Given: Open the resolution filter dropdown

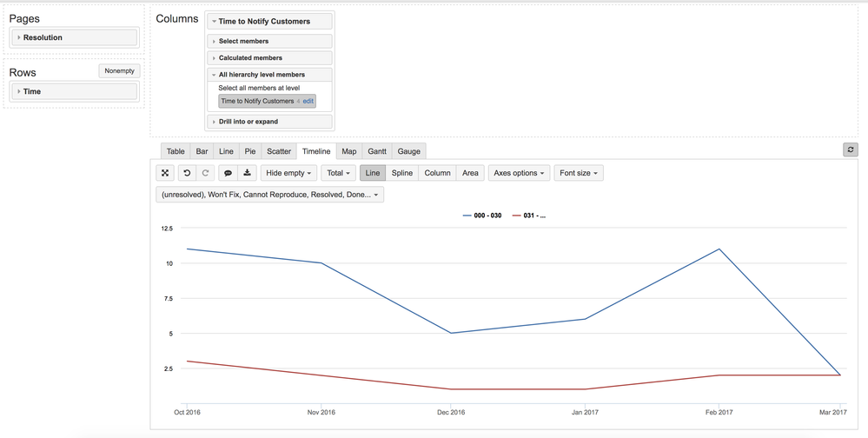Looking at the screenshot, I should [x=269, y=195].
